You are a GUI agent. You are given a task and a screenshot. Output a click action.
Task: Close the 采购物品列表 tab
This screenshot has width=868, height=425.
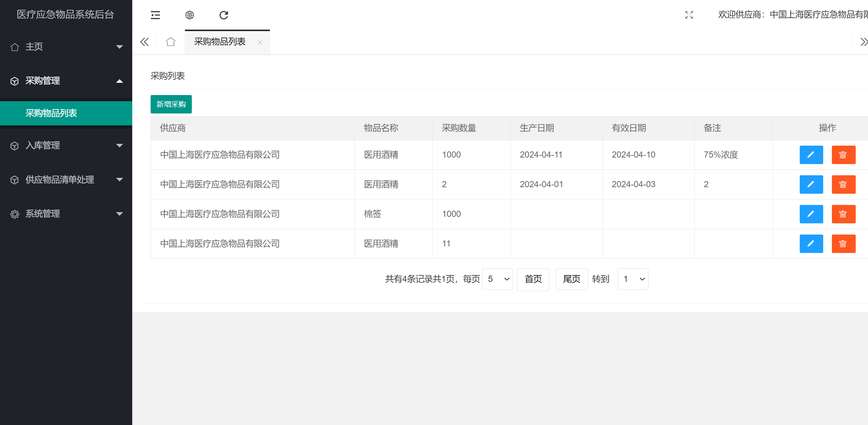(260, 42)
